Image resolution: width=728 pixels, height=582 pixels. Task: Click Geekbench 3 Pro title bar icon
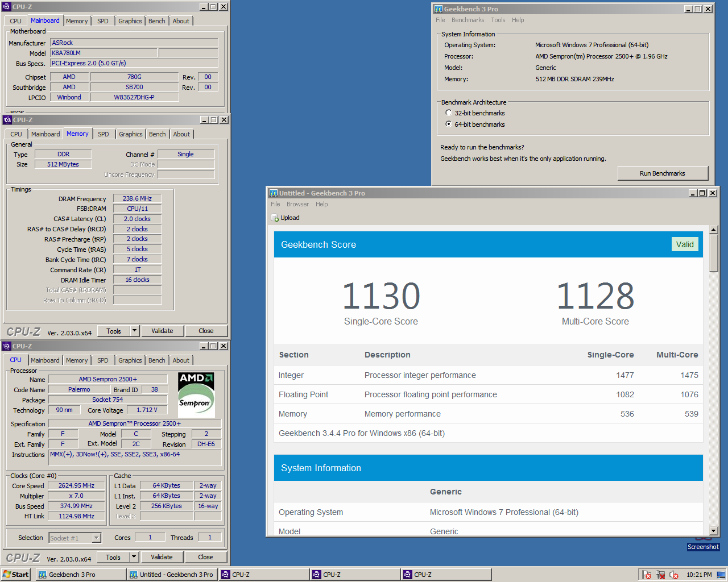click(438, 9)
